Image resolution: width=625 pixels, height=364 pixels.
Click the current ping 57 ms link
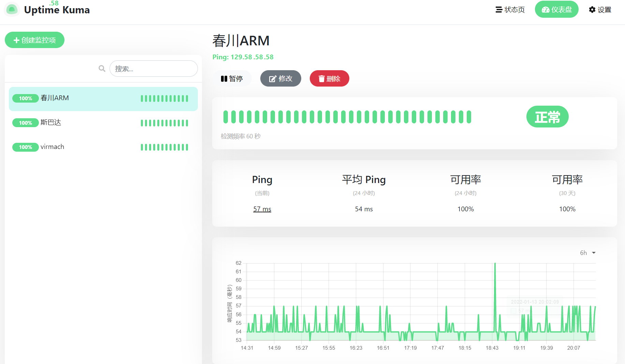pyautogui.click(x=262, y=209)
